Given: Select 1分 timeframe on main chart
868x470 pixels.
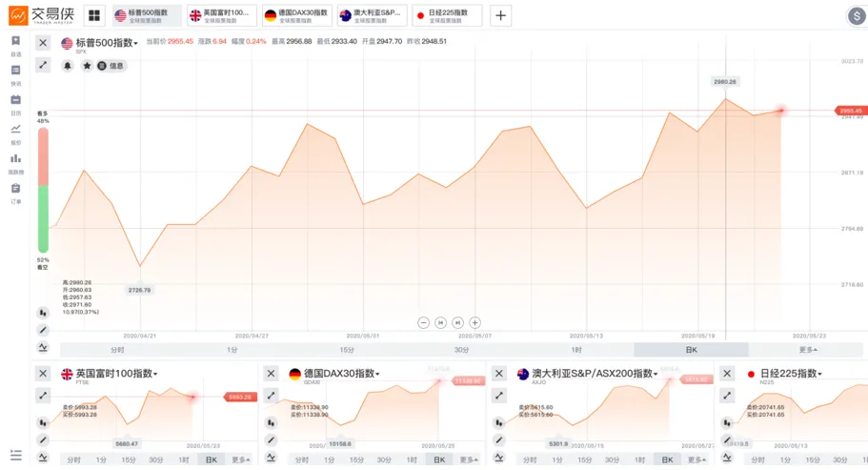Looking at the screenshot, I should [232, 350].
